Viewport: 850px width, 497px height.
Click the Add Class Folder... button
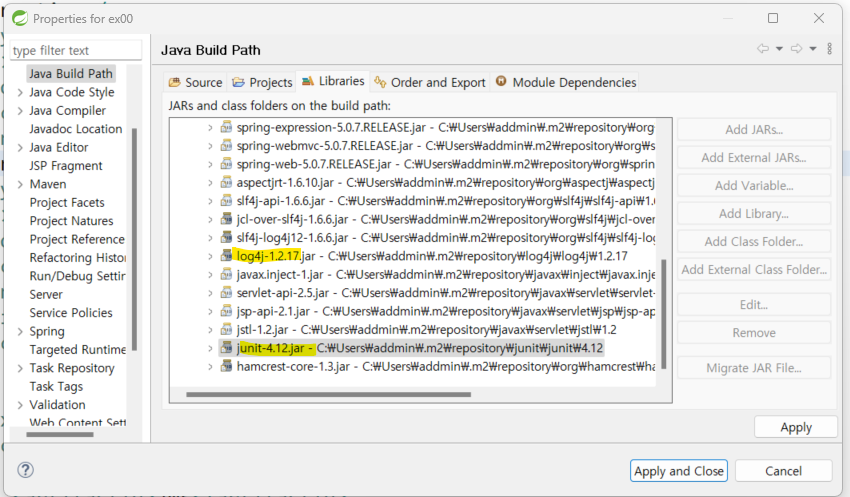point(754,242)
